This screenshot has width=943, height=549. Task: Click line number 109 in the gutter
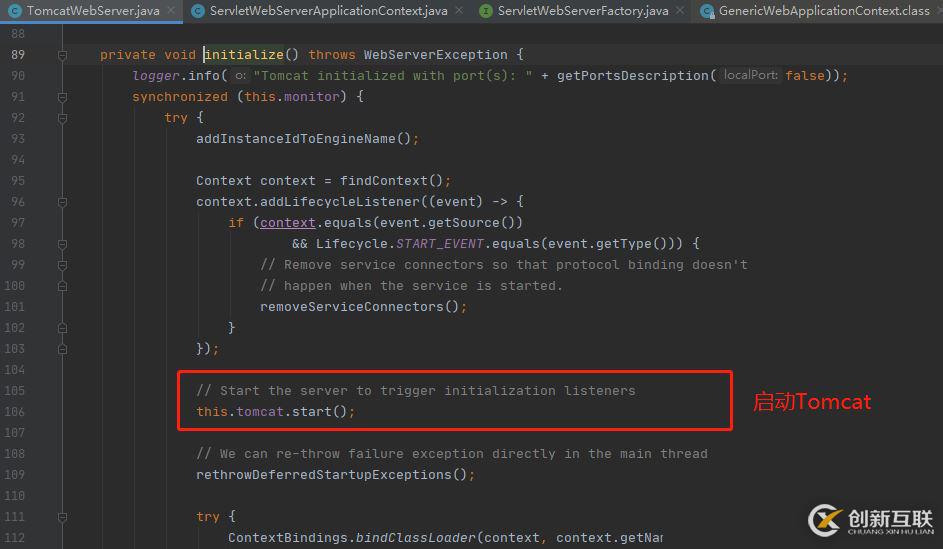(x=14, y=474)
